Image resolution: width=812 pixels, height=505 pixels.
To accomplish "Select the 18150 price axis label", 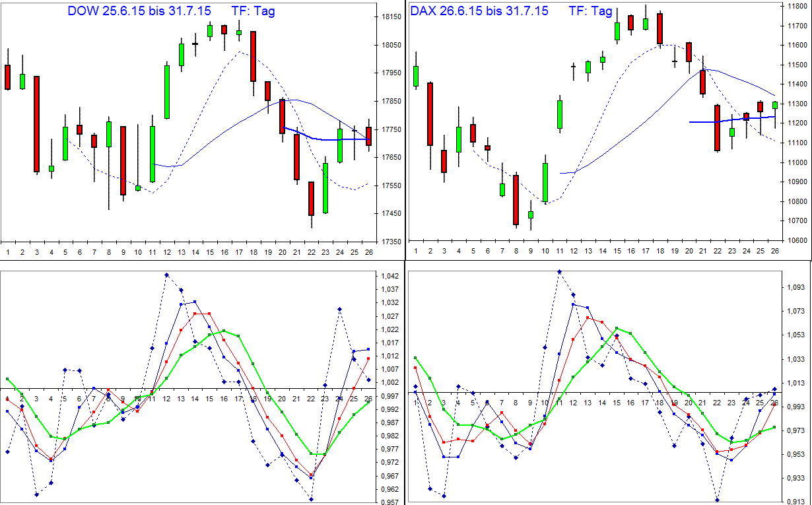I will click(x=393, y=17).
